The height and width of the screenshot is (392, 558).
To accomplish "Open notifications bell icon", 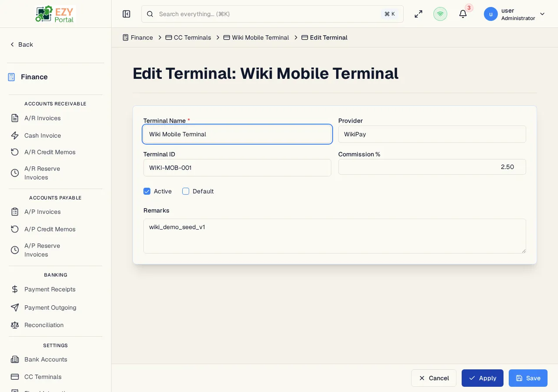I will [x=463, y=14].
